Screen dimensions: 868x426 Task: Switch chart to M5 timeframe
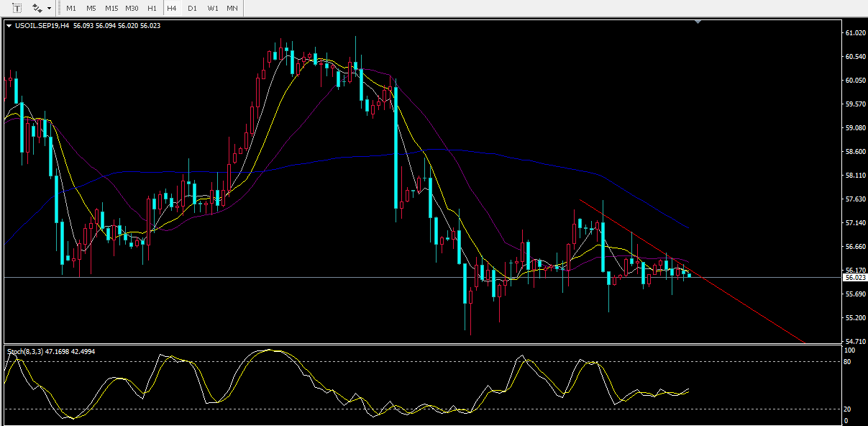pyautogui.click(x=91, y=8)
